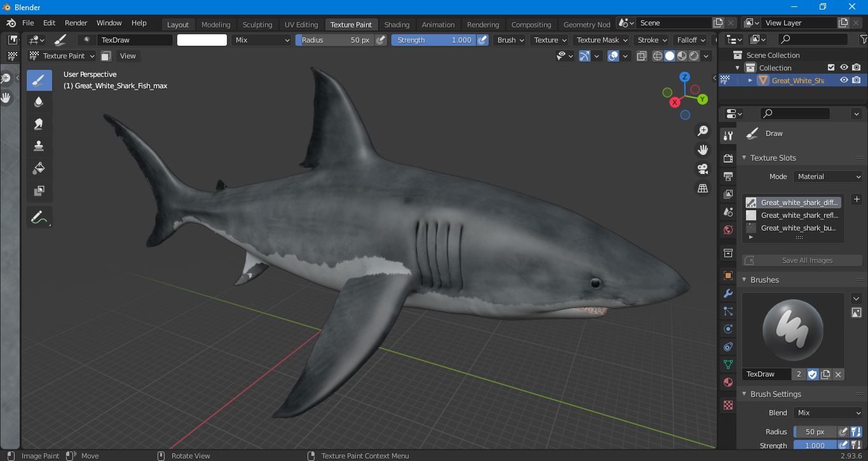
Task: Toggle viewport overlays button
Action: [613, 56]
